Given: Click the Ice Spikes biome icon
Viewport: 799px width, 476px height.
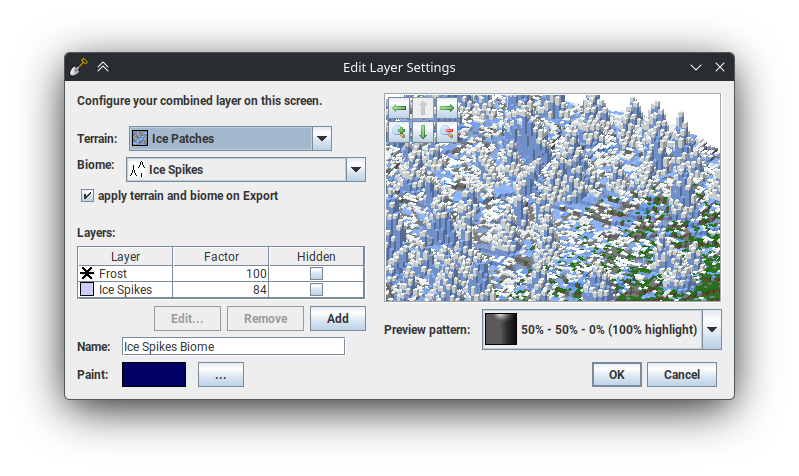Looking at the screenshot, I should 137,169.
